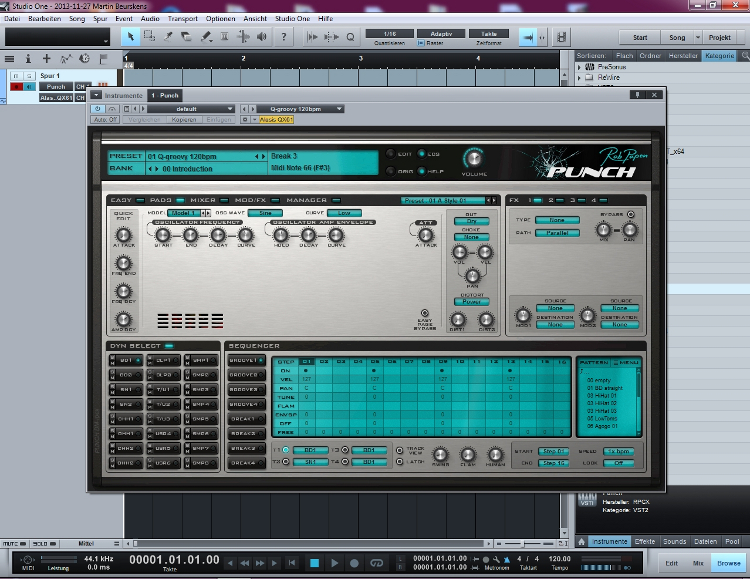The width and height of the screenshot is (750, 579).
Task: Open the FX Path Parallel dropdown
Action: [557, 233]
